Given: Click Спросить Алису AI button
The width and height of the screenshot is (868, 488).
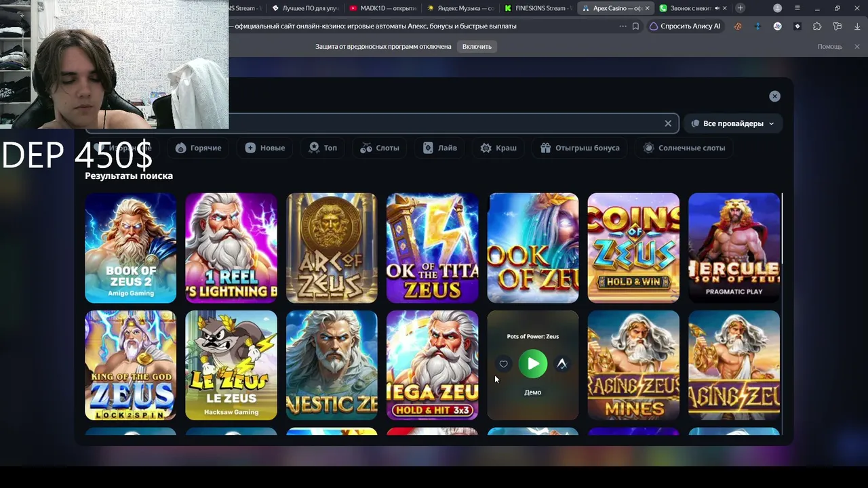Looking at the screenshot, I should click(685, 26).
